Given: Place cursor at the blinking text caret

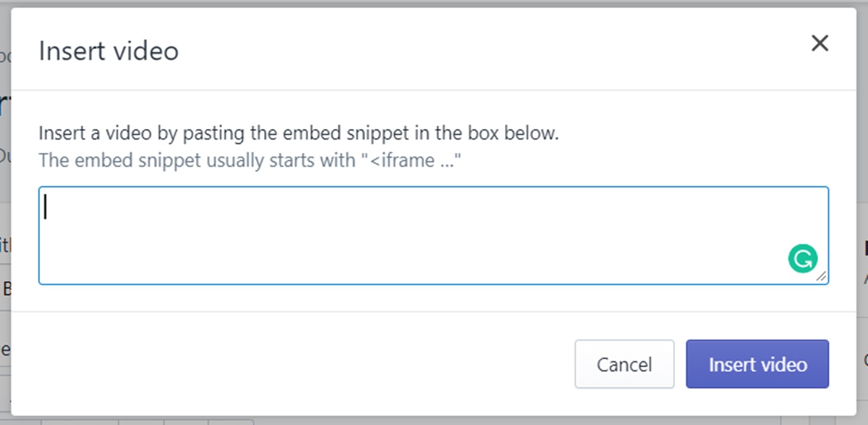Looking at the screenshot, I should [x=46, y=206].
